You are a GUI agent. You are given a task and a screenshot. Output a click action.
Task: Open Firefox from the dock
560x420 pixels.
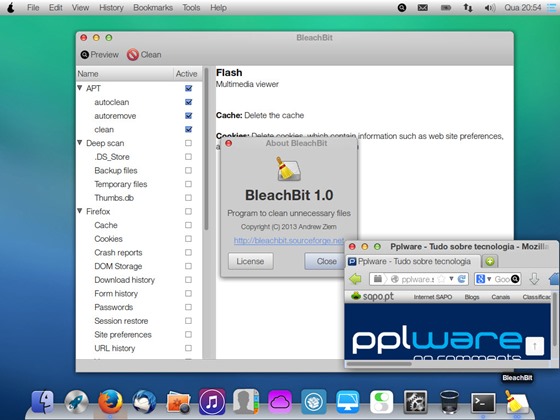point(110,402)
